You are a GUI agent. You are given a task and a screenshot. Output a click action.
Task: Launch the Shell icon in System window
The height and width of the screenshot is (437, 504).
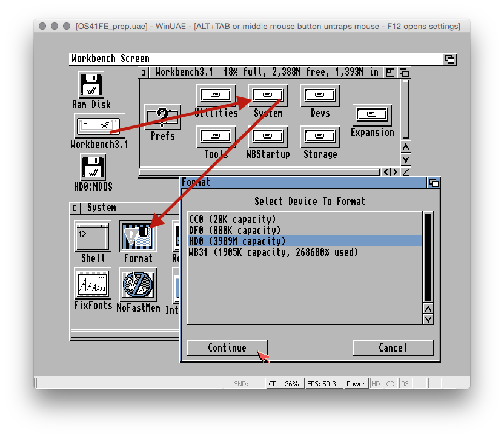[x=93, y=236]
